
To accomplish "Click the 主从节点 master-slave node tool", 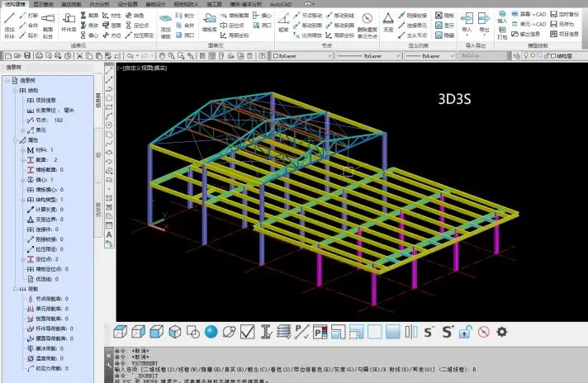I will click(x=412, y=35).
